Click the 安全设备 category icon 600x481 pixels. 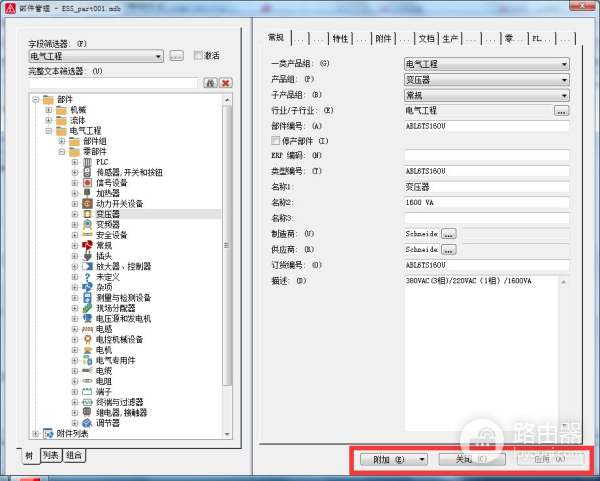coord(87,235)
